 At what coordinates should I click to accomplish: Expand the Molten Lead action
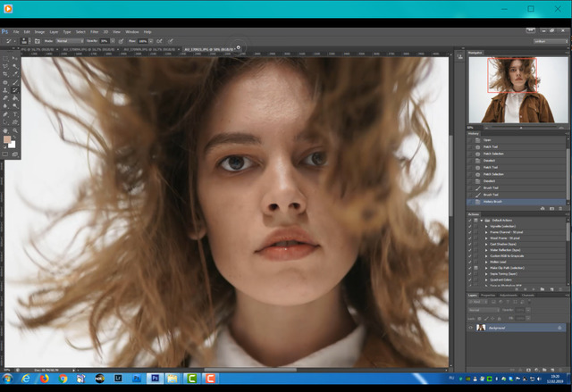(x=487, y=263)
